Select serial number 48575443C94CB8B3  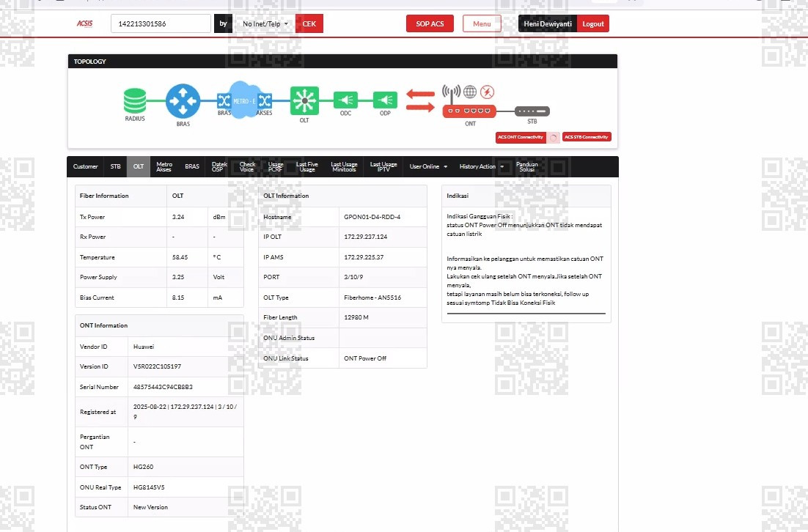pos(163,387)
